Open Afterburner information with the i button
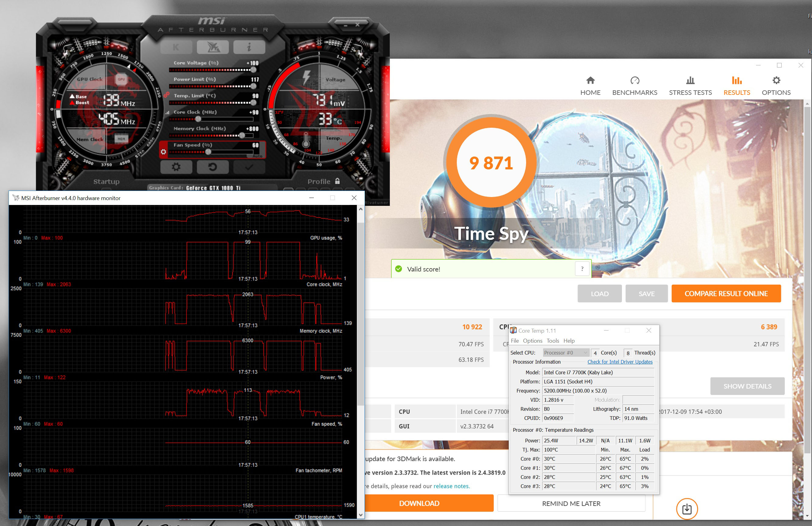Image resolution: width=812 pixels, height=526 pixels. 249,47
